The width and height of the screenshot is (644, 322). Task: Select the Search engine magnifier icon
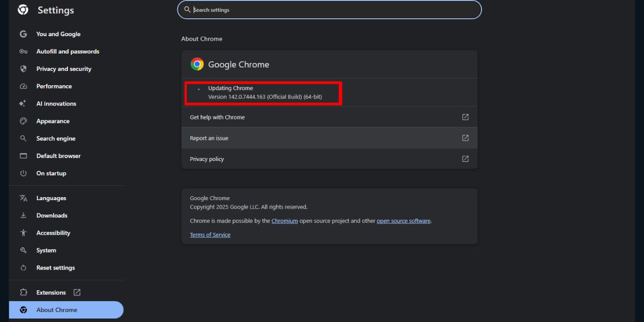[23, 138]
